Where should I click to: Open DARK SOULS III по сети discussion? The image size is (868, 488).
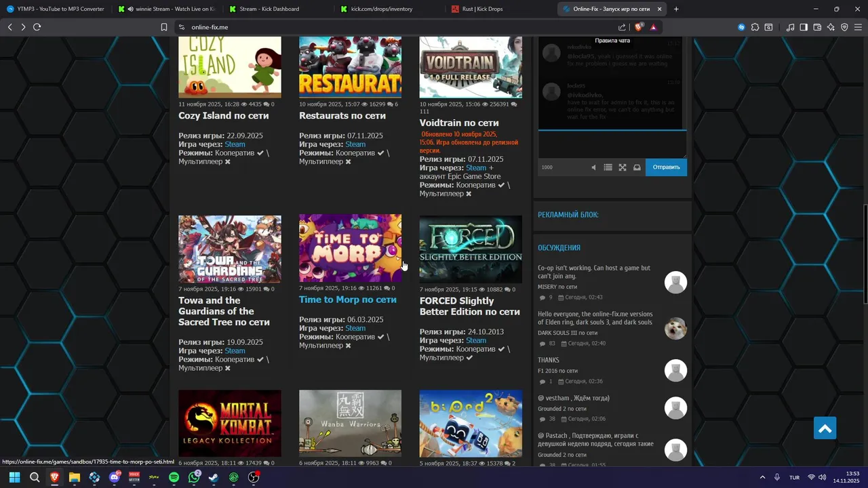(568, 333)
